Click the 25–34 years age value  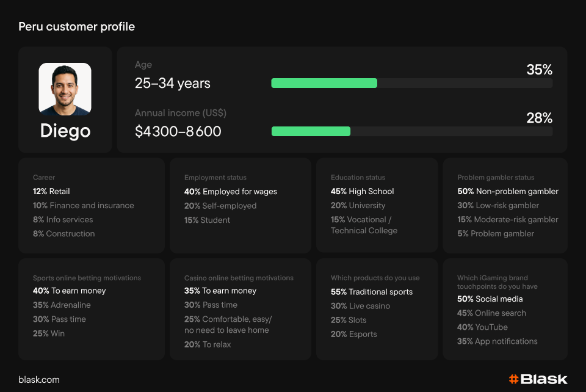point(172,84)
